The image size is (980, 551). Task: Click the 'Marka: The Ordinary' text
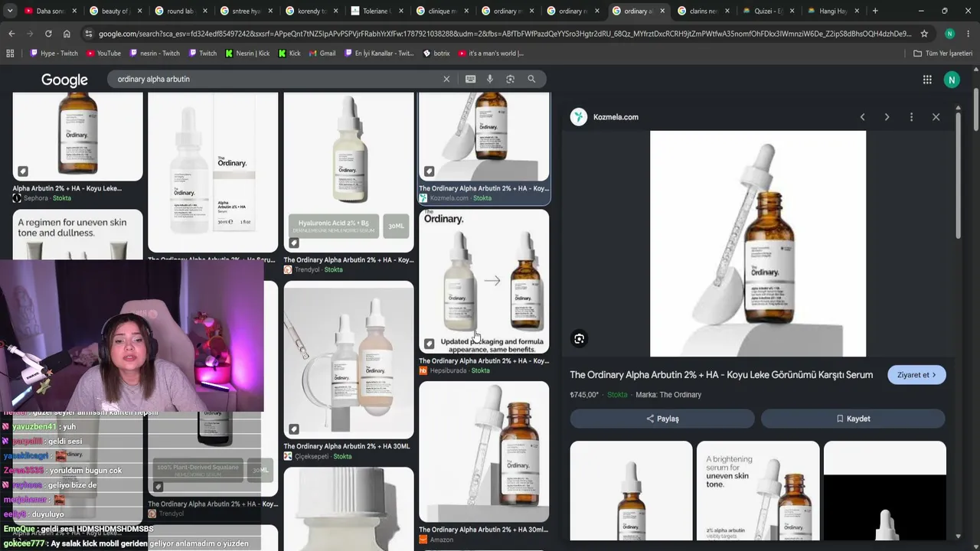668,395
